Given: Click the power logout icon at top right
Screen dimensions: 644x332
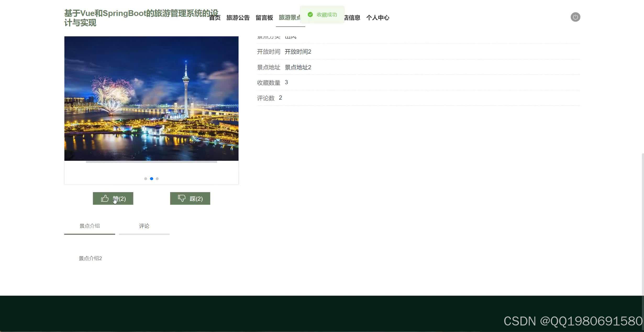Looking at the screenshot, I should coord(575,17).
